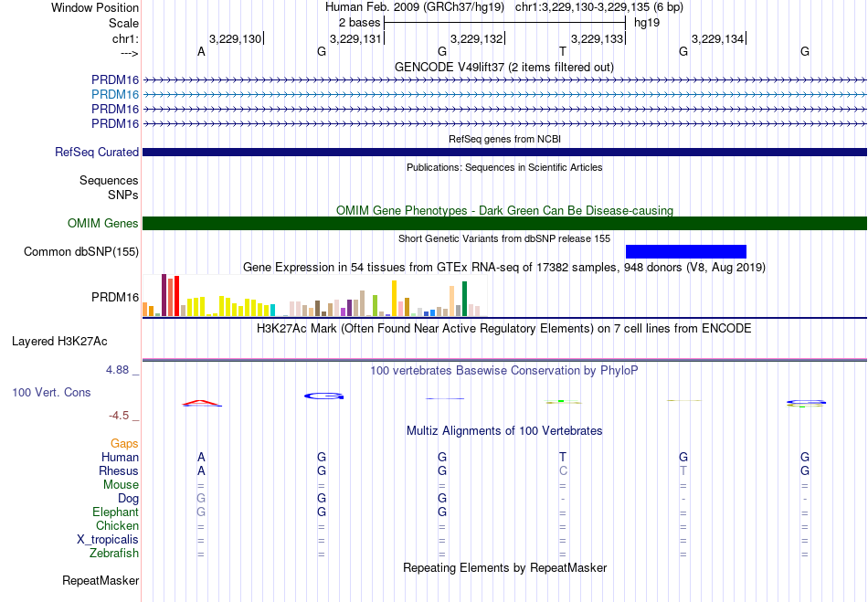Click the ---> strand direction arrow

click(x=129, y=53)
